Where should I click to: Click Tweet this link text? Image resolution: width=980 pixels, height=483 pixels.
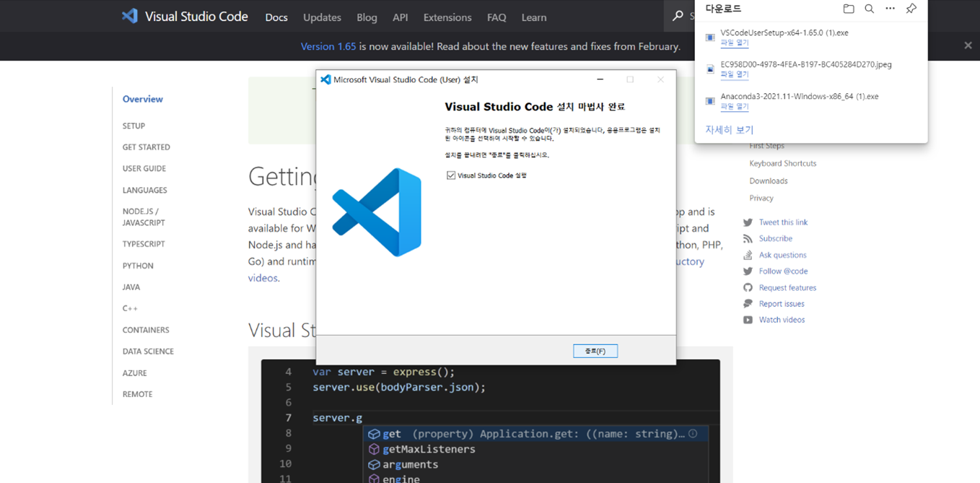click(783, 222)
